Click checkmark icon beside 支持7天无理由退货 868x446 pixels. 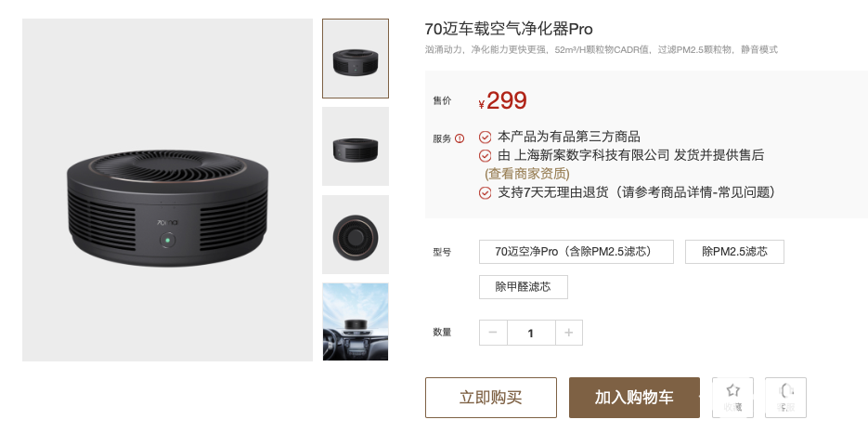click(485, 193)
